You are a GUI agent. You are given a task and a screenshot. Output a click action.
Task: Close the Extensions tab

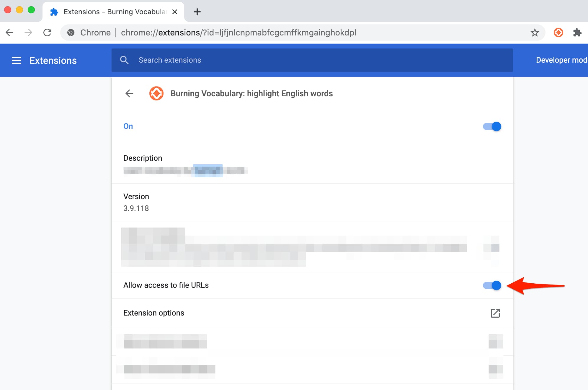tap(175, 12)
